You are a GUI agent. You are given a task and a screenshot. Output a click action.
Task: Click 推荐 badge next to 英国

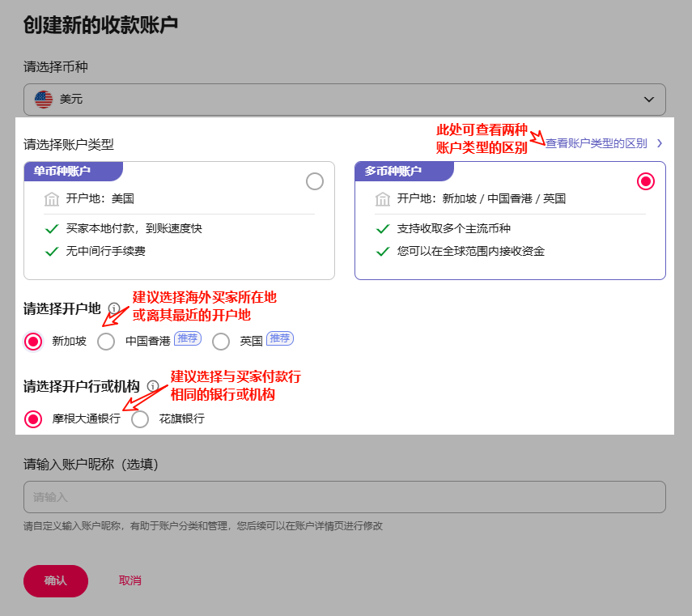click(279, 338)
